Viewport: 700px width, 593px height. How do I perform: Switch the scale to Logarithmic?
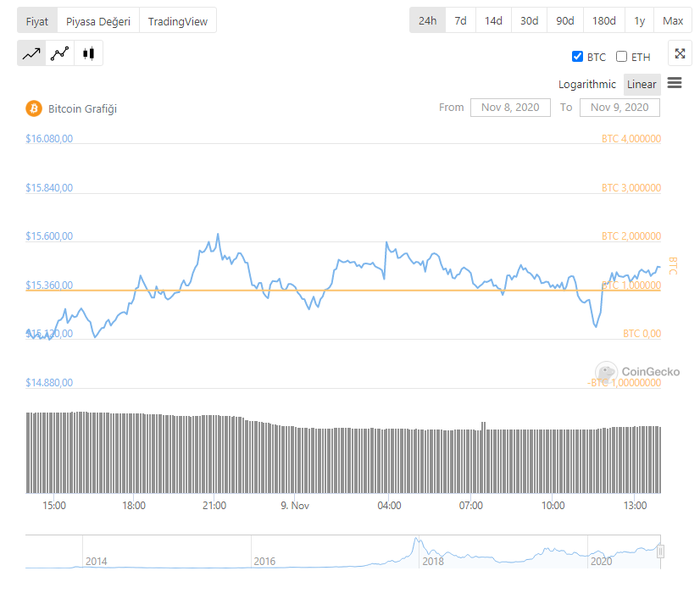pos(587,84)
